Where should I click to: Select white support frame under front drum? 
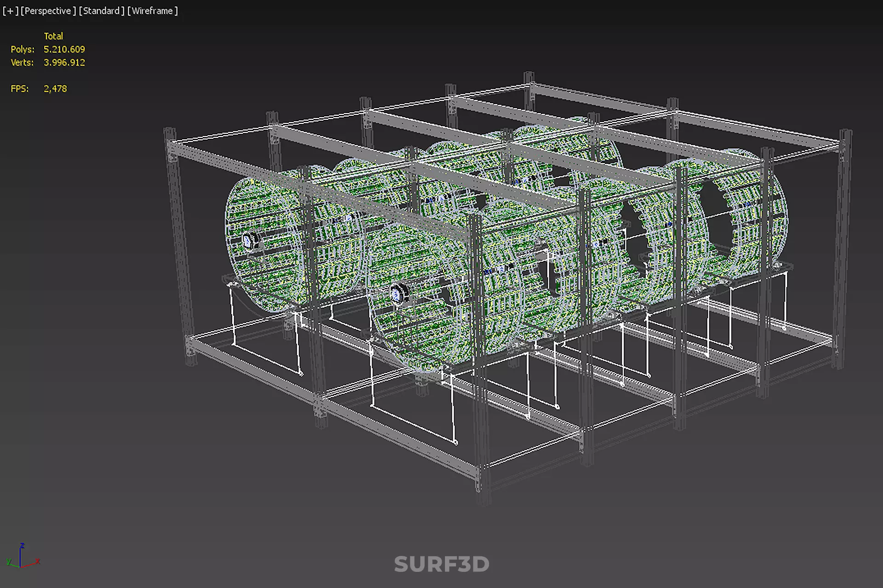pyautogui.click(x=414, y=425)
